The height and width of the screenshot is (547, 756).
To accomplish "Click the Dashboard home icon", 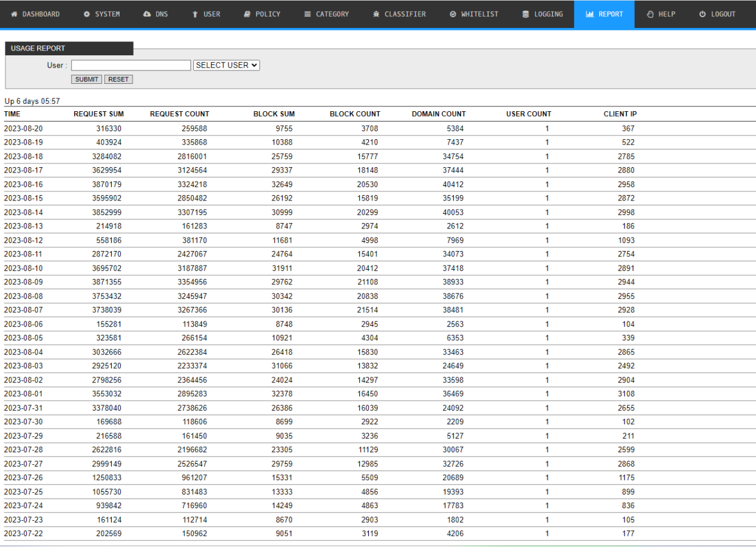I will (15, 14).
